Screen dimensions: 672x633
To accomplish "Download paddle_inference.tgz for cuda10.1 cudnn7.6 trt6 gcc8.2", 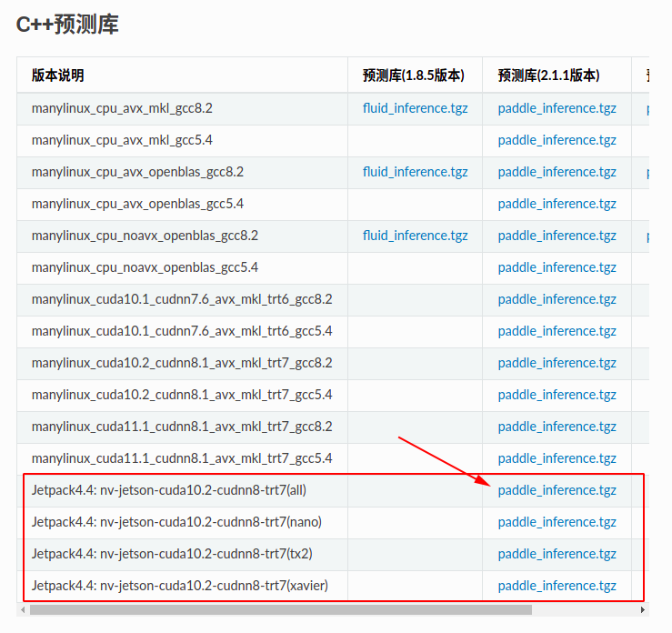I will 557,299.
